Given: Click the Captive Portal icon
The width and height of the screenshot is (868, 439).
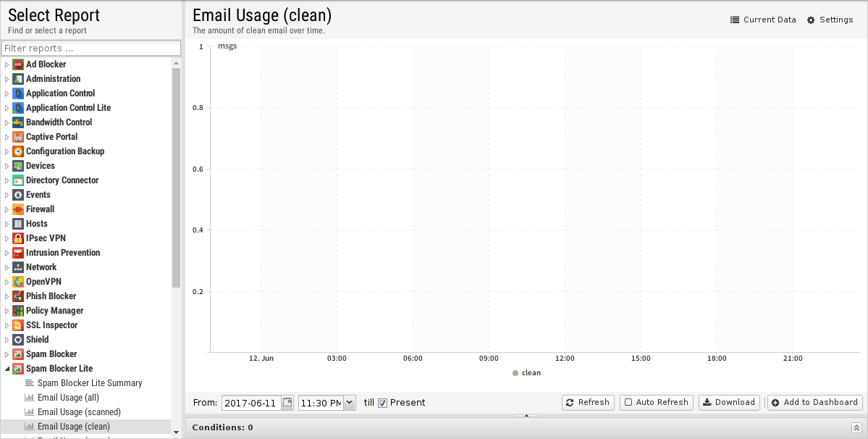Looking at the screenshot, I should pyautogui.click(x=18, y=137).
